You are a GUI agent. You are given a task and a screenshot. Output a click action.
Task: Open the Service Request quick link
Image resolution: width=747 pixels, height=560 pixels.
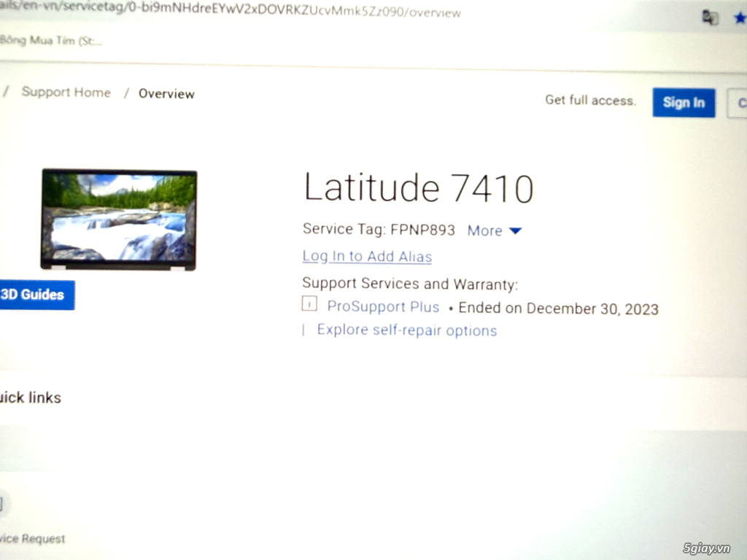point(32,538)
